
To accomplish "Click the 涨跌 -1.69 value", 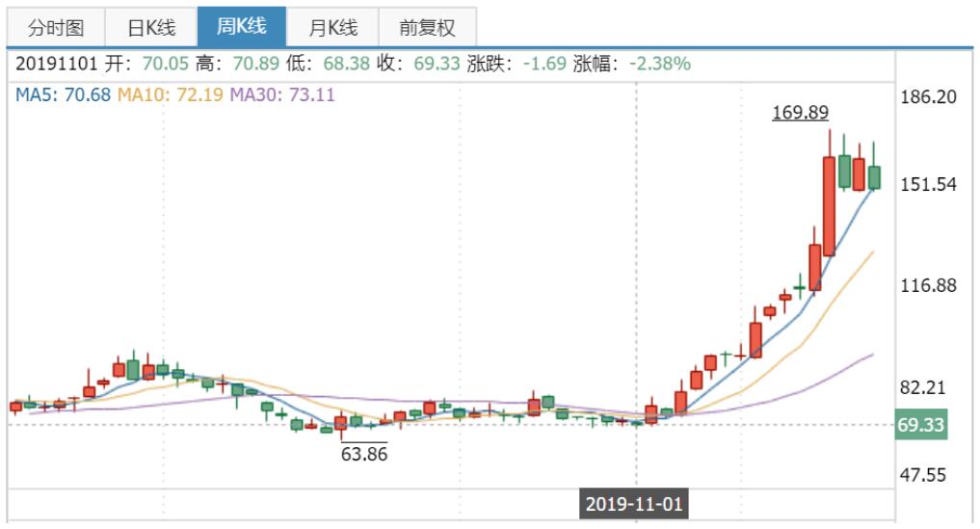I will pyautogui.click(x=544, y=64).
